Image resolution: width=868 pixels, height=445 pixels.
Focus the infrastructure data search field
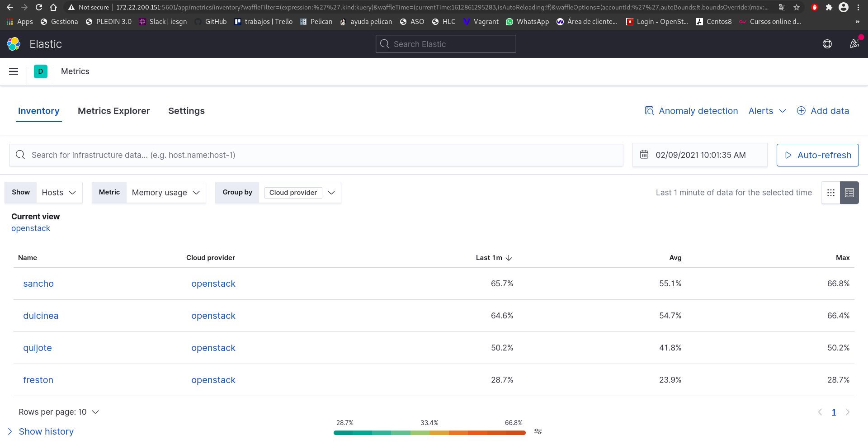pos(316,155)
